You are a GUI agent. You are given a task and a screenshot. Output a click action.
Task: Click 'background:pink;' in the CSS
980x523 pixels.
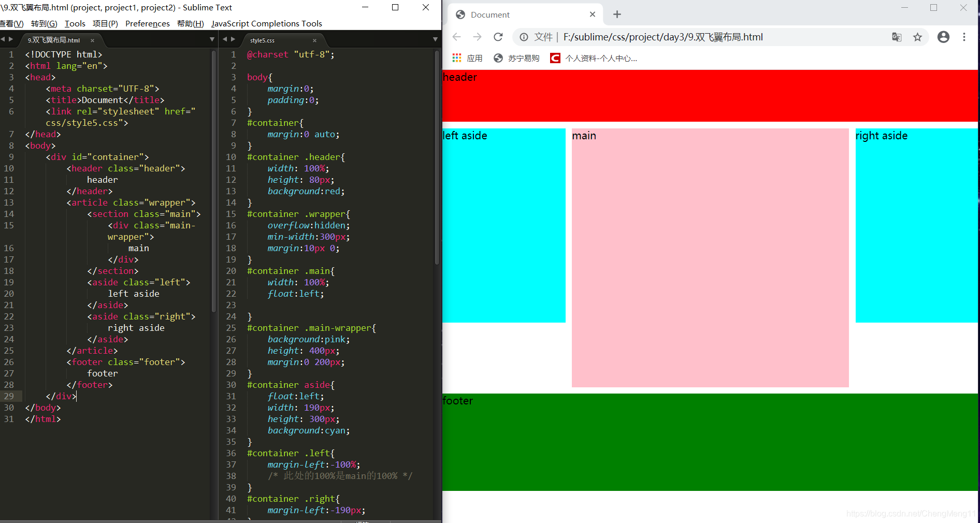point(309,339)
